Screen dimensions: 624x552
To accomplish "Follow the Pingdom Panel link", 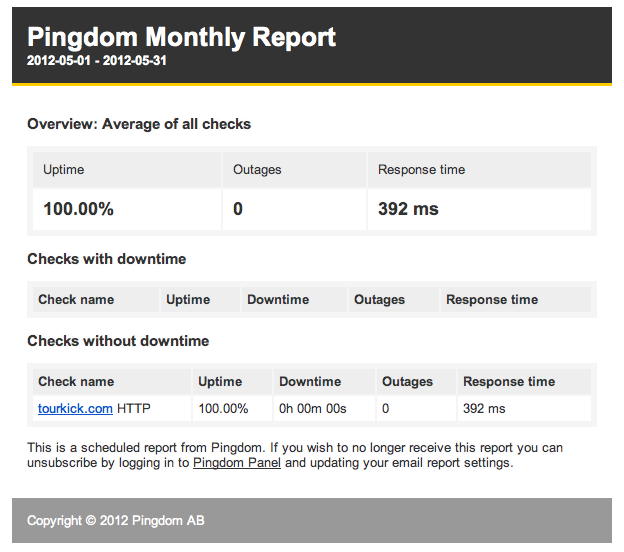I will tap(237, 462).
